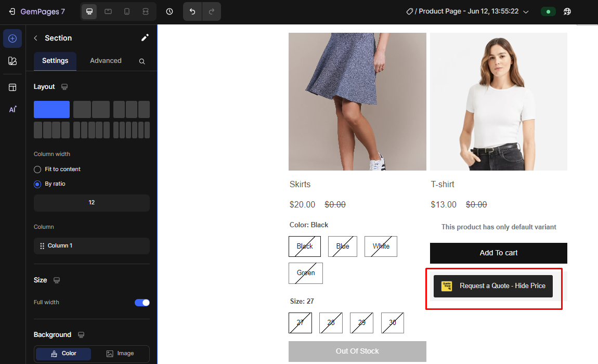The image size is (598, 364).
Task: Select the single-column blue layout preset
Action: pyautogui.click(x=51, y=109)
